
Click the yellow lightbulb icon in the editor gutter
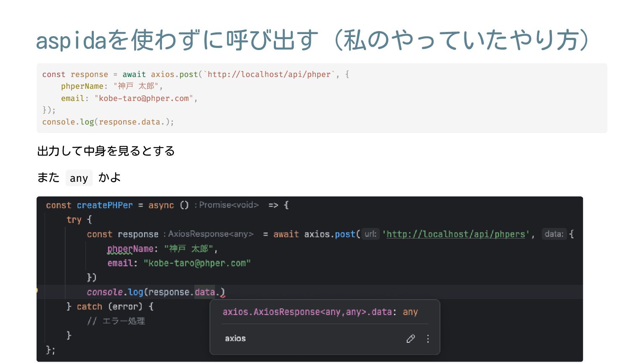point(37,290)
